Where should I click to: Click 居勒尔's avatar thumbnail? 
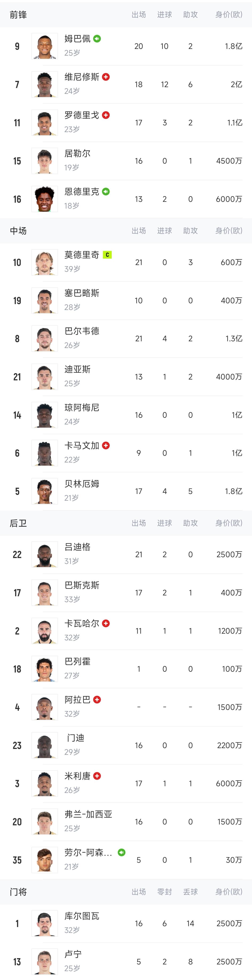[45, 161]
